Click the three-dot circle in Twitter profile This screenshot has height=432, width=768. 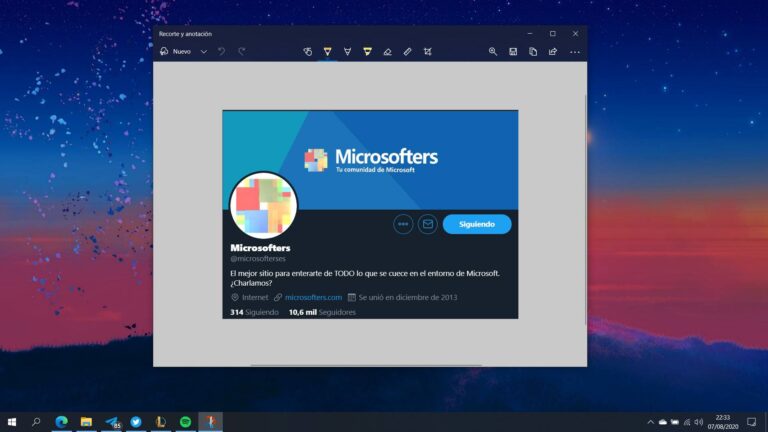(403, 224)
